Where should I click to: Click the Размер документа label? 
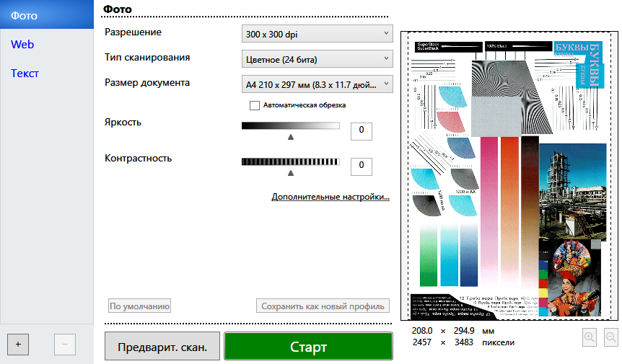(147, 83)
